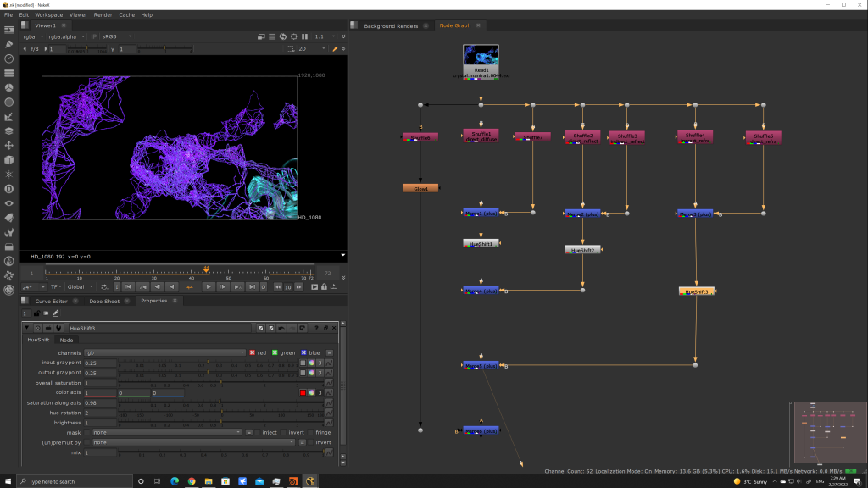The image size is (868, 488).
Task: Toggle the green channel checkbox
Action: 275,352
